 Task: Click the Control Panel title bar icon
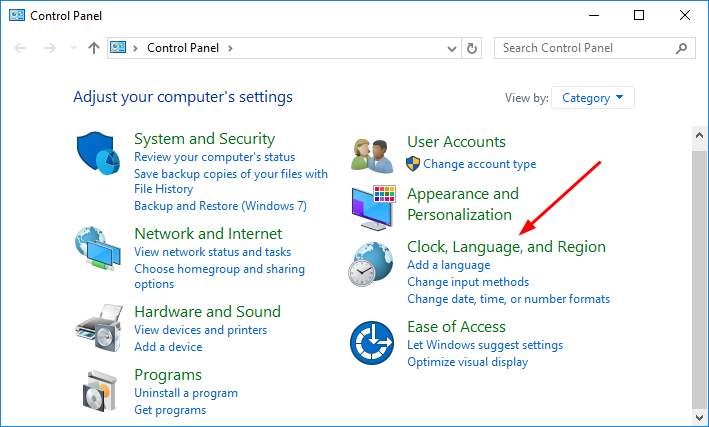pos(17,15)
